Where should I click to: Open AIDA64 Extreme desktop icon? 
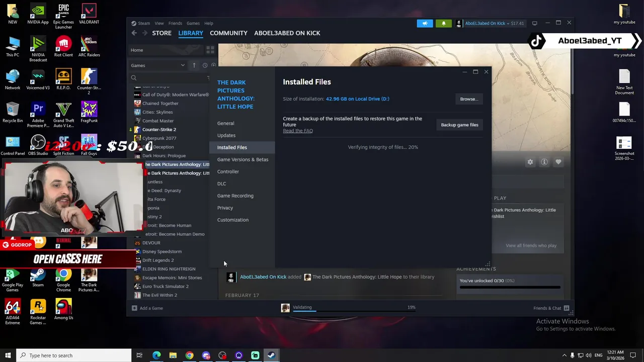(13, 312)
